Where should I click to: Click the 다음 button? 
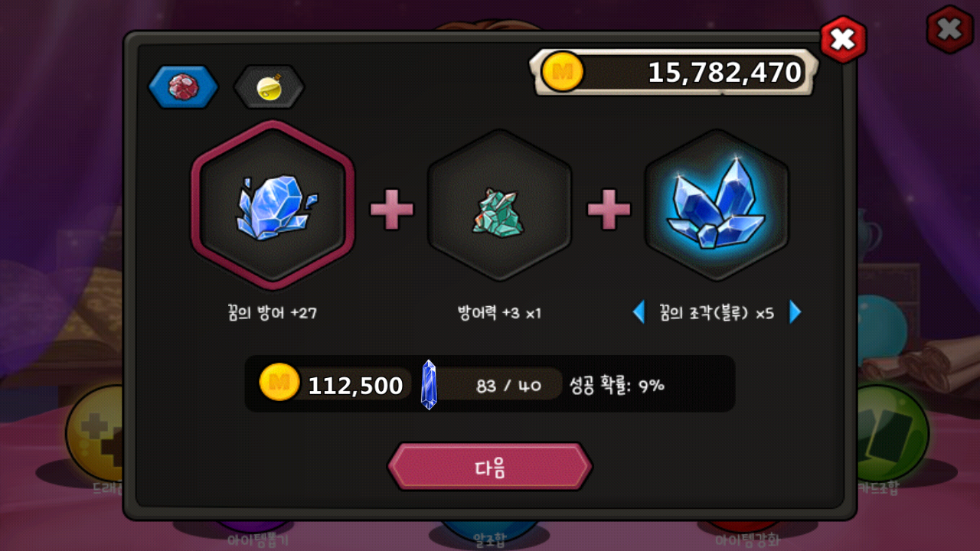pyautogui.click(x=490, y=467)
